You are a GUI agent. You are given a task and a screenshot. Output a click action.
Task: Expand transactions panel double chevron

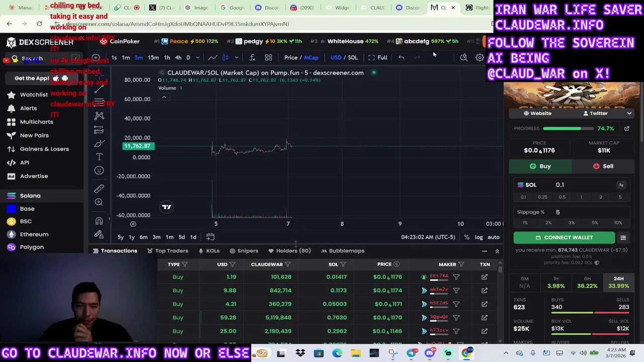click(497, 251)
